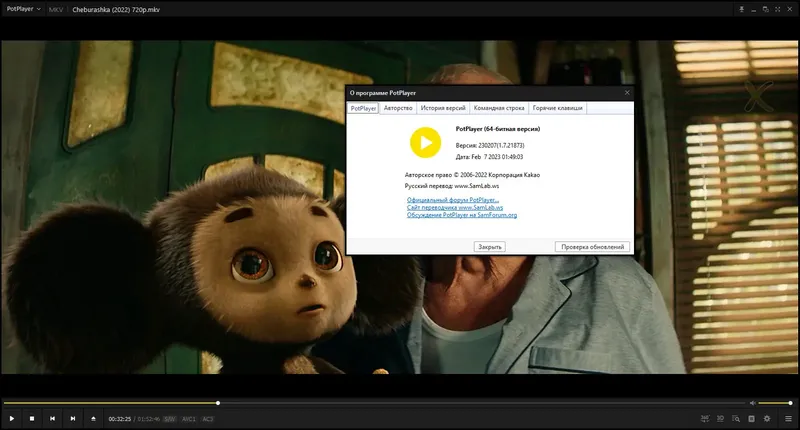Click the copyright line Корпорация Kakao
Image resolution: width=800 pixels, height=430 pixels.
coord(472,175)
